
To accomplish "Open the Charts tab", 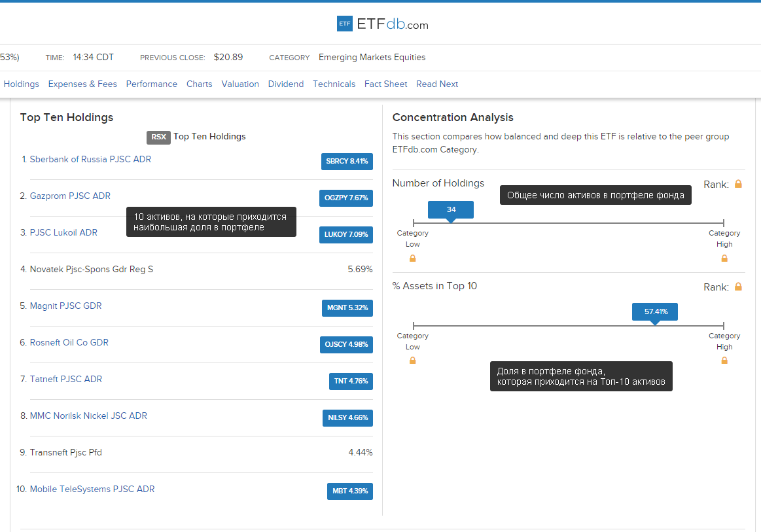I will tap(200, 84).
